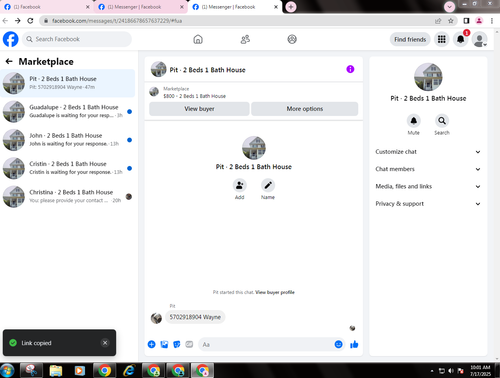500x378 pixels.
Task: Bookmark this page with the star icon
Action: (451, 21)
